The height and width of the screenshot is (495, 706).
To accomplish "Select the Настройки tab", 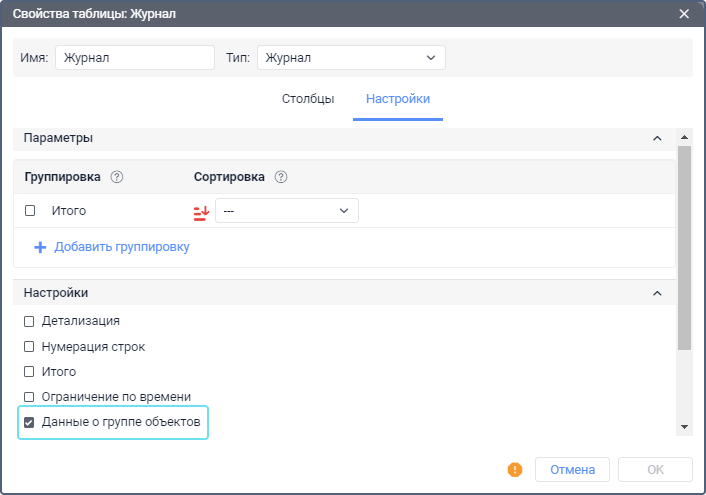I will [398, 99].
